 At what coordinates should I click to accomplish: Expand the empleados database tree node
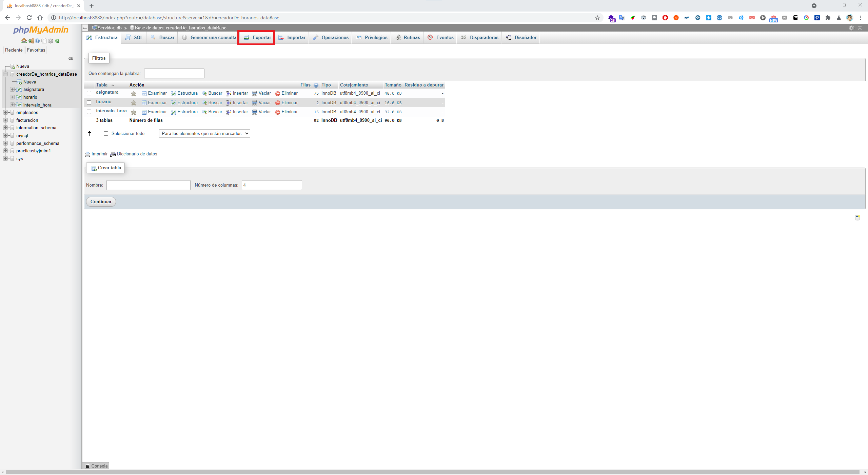click(x=5, y=113)
